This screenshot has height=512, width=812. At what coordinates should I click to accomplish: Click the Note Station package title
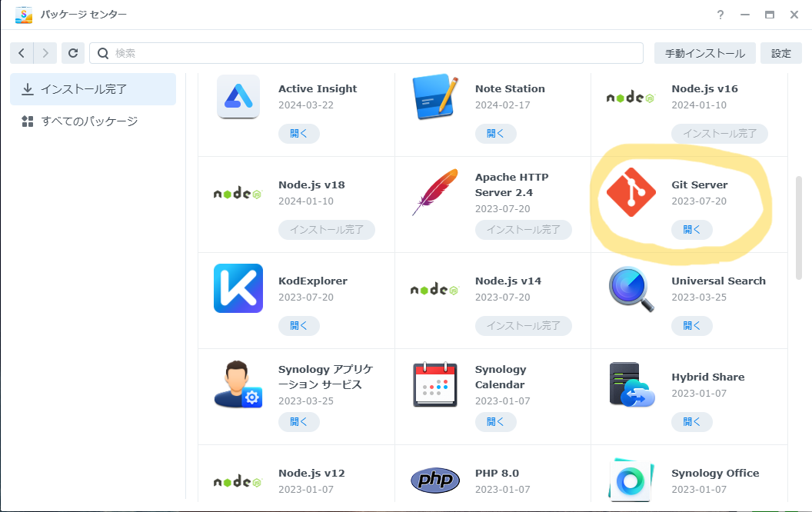coord(510,89)
